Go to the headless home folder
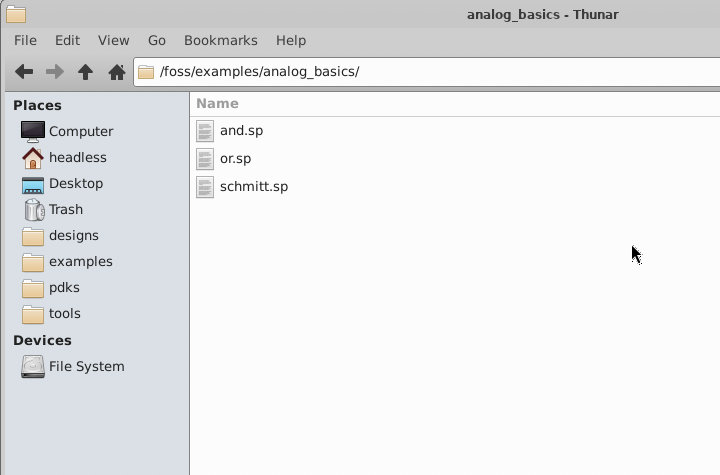This screenshot has width=720, height=475. (77, 158)
